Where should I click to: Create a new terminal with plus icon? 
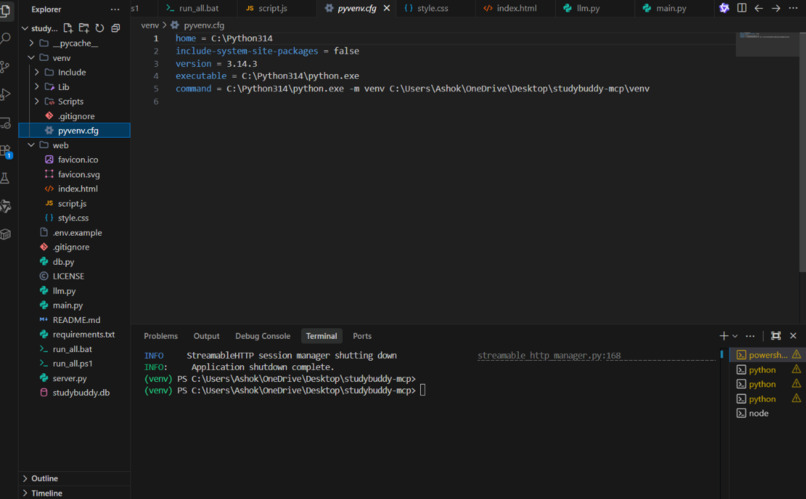click(x=723, y=336)
